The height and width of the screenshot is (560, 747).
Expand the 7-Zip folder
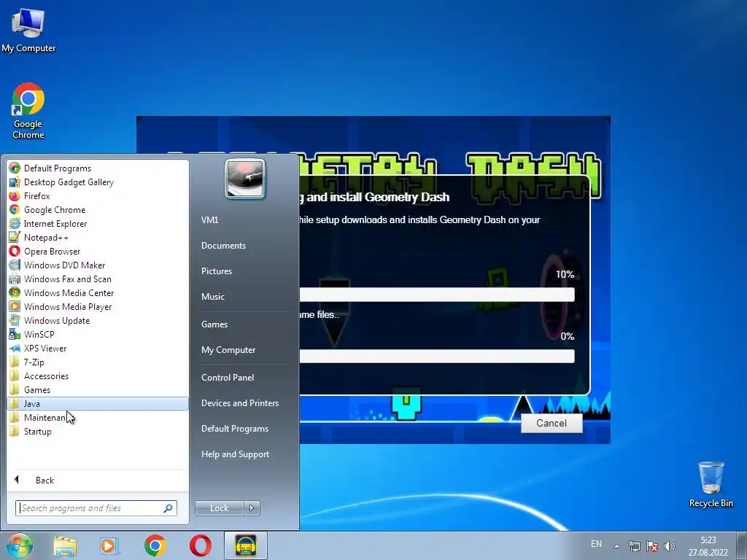tap(98, 362)
